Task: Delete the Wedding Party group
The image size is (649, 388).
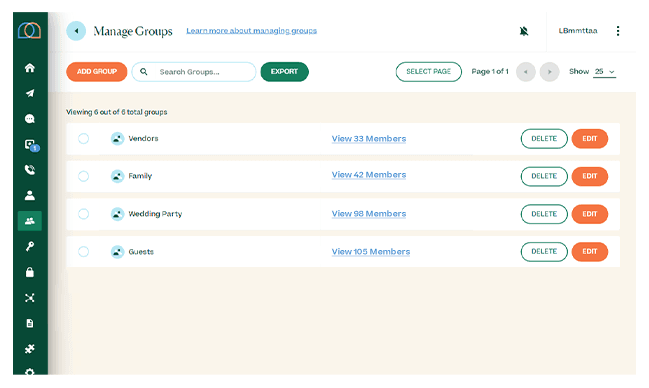Action: pyautogui.click(x=544, y=214)
